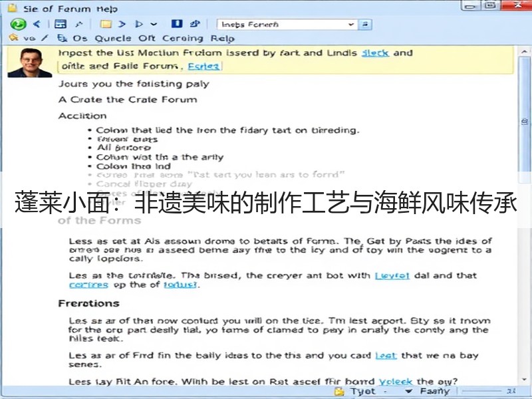Click the vertical scrollbar down arrow
Viewport: 532px width, 399px height.
(524, 379)
